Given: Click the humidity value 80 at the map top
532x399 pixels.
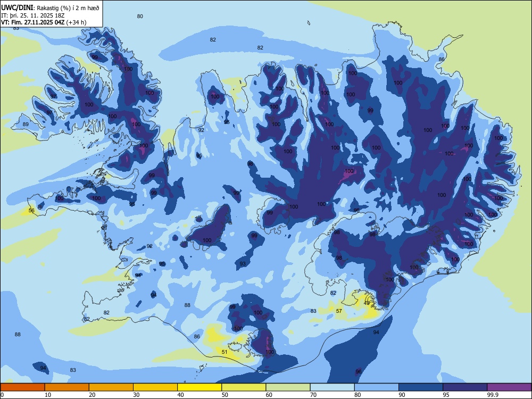Looking at the screenshot, I should pos(140,16).
